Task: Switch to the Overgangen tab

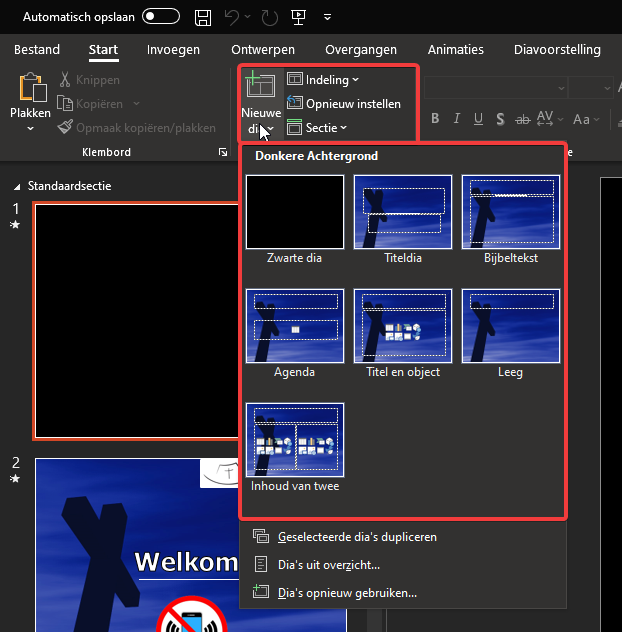Action: pos(361,50)
